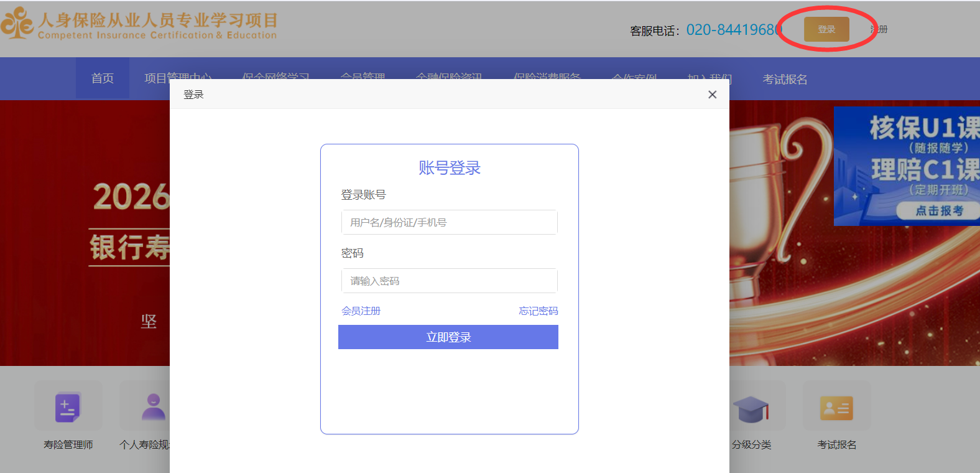980x473 pixels.
Task: Click the 点击报考 button on banner
Action: pos(938,211)
